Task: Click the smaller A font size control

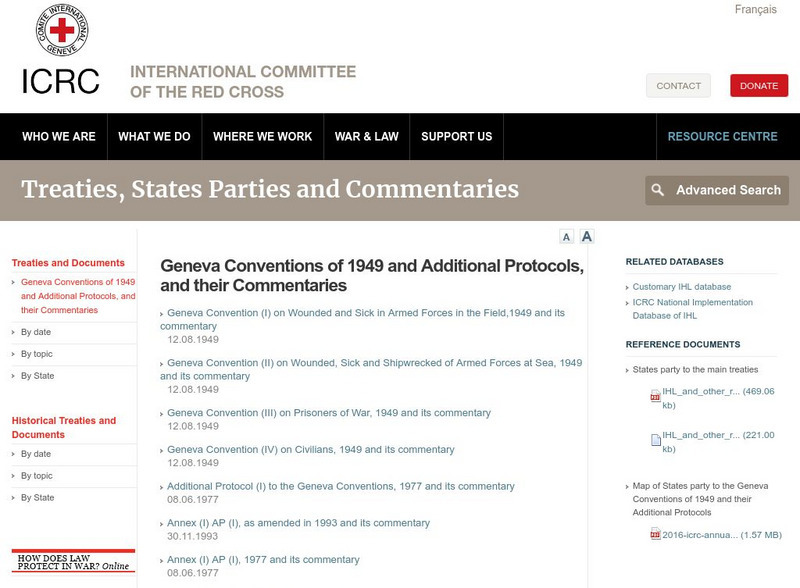Action: (566, 237)
